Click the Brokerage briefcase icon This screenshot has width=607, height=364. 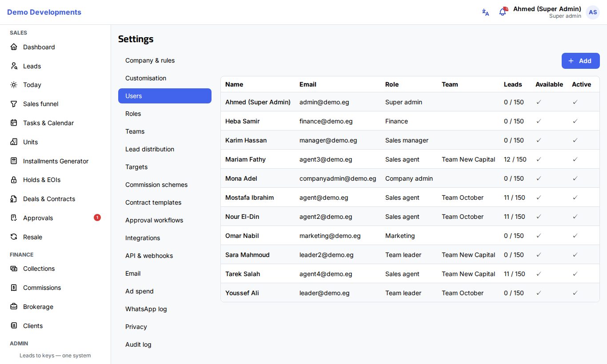coord(14,307)
